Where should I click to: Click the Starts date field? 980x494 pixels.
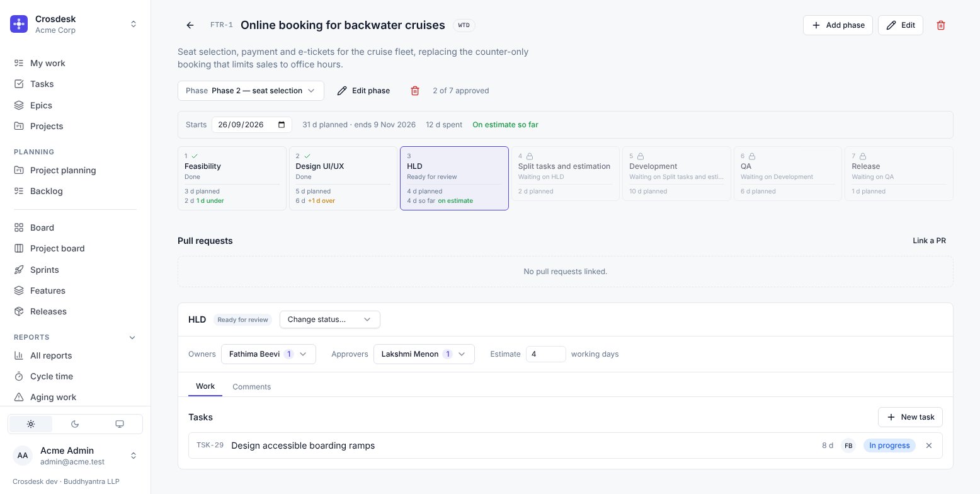252,125
